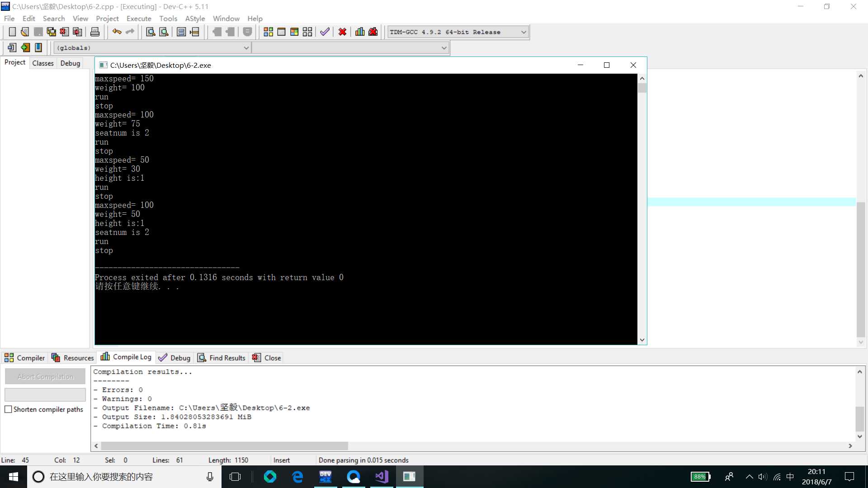Open the Execute menu
868x488 pixels.
[x=138, y=18]
